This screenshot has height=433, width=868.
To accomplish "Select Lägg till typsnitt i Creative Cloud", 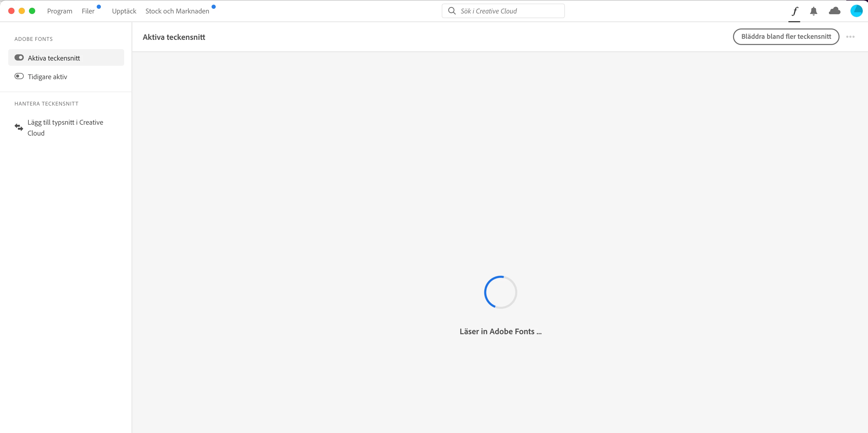I will (x=65, y=128).
